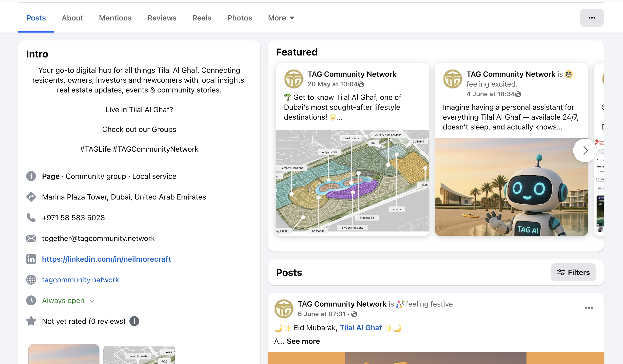Click the opening hours clock icon
The image size is (623, 364).
pyautogui.click(x=31, y=301)
